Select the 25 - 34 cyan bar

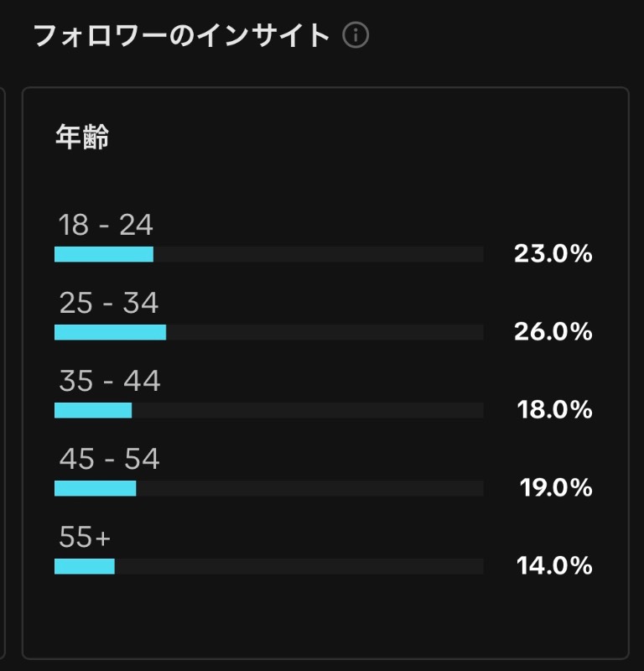tap(111, 332)
